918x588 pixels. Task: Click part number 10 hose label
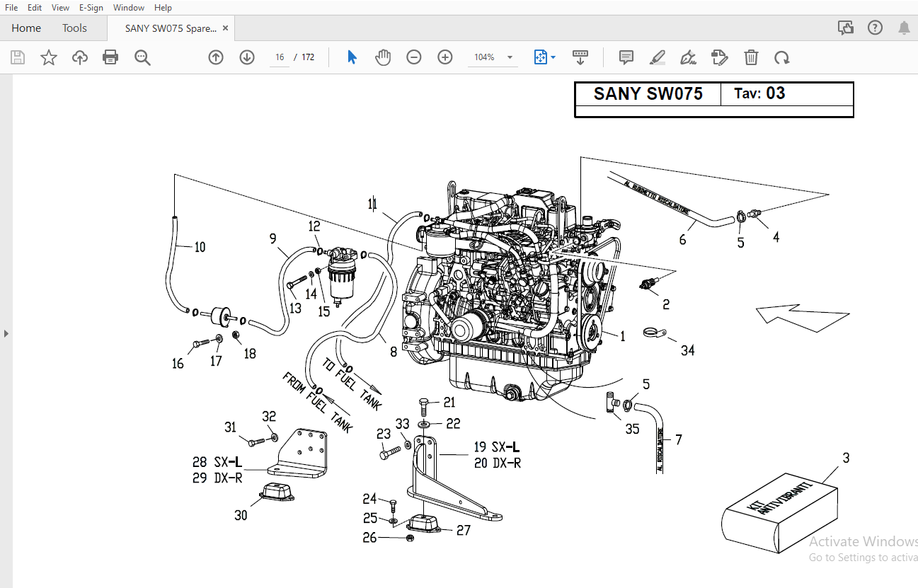[x=200, y=247]
